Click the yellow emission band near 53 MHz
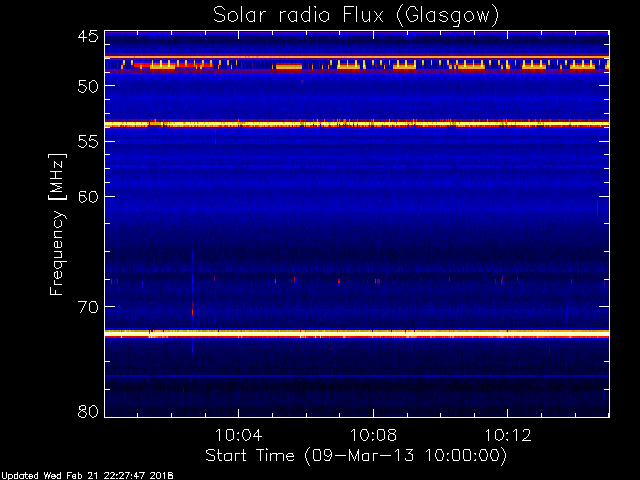The height and width of the screenshot is (480, 640). coord(357,124)
